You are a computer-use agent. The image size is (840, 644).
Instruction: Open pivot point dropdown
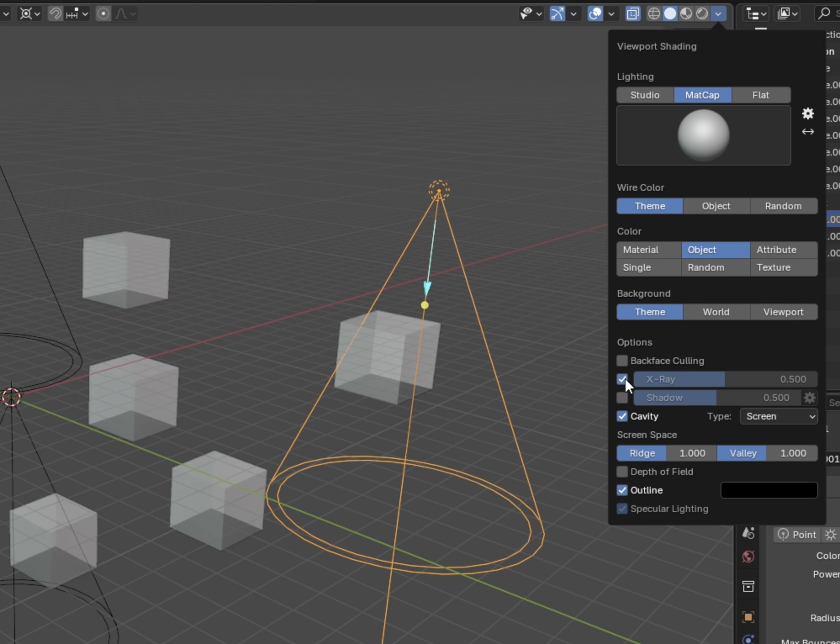30,14
